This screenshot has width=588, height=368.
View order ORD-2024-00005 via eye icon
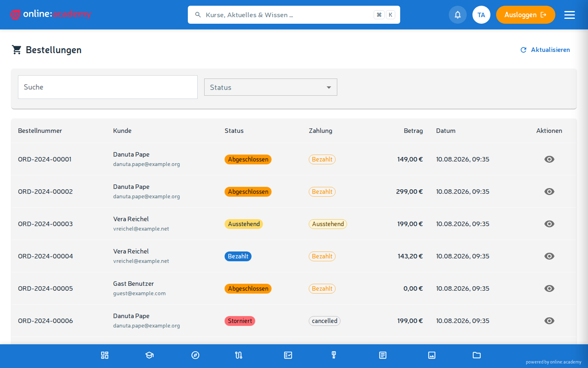(x=549, y=288)
